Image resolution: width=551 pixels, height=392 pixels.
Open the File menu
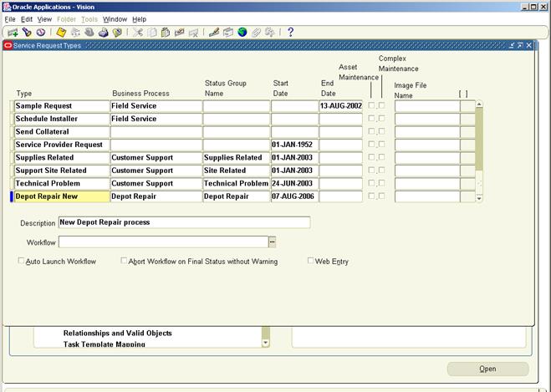[x=10, y=19]
